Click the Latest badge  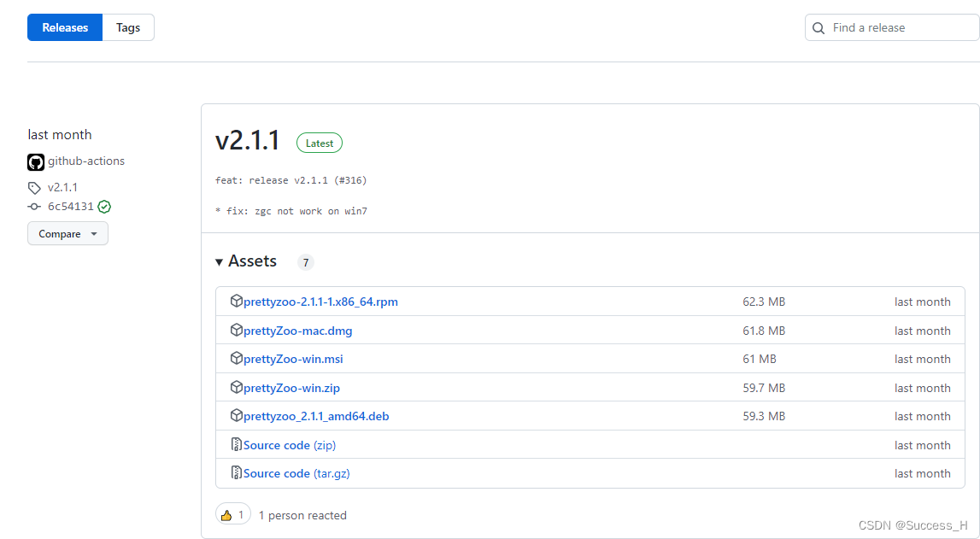tap(319, 143)
